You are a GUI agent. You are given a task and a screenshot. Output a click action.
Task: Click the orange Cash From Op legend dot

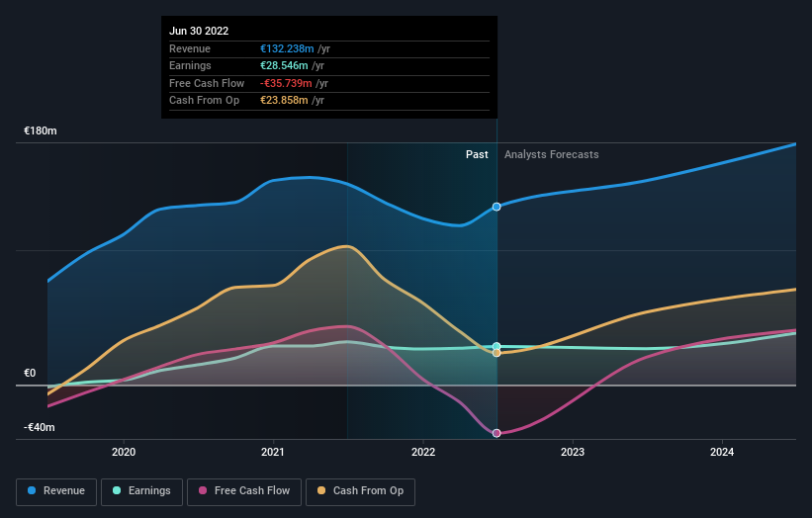[x=321, y=490]
